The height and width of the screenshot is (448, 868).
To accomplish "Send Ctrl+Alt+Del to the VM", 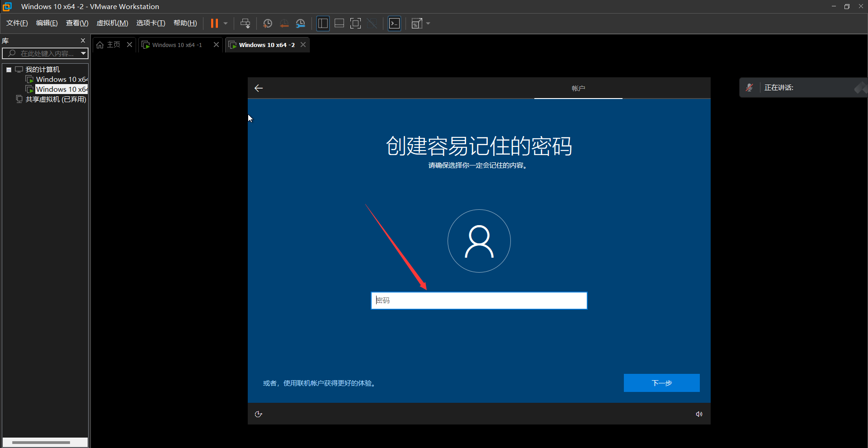I will pyautogui.click(x=245, y=23).
